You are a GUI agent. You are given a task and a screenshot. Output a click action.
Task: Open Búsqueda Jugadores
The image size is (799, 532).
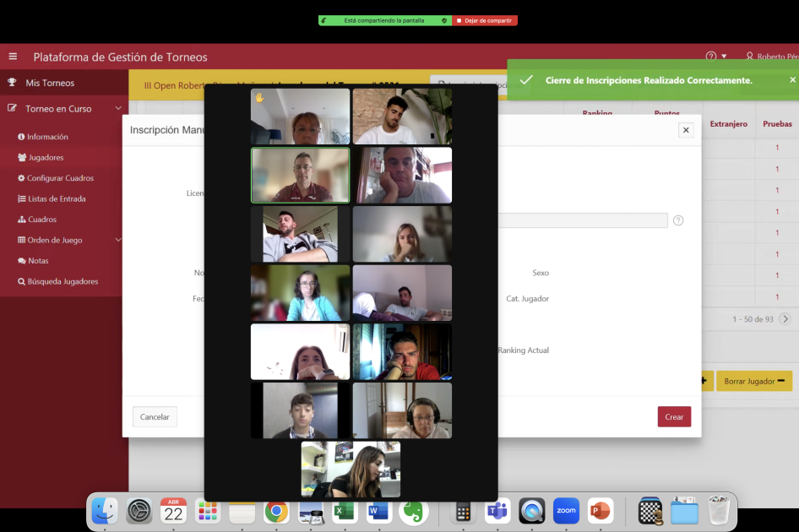[x=63, y=281]
